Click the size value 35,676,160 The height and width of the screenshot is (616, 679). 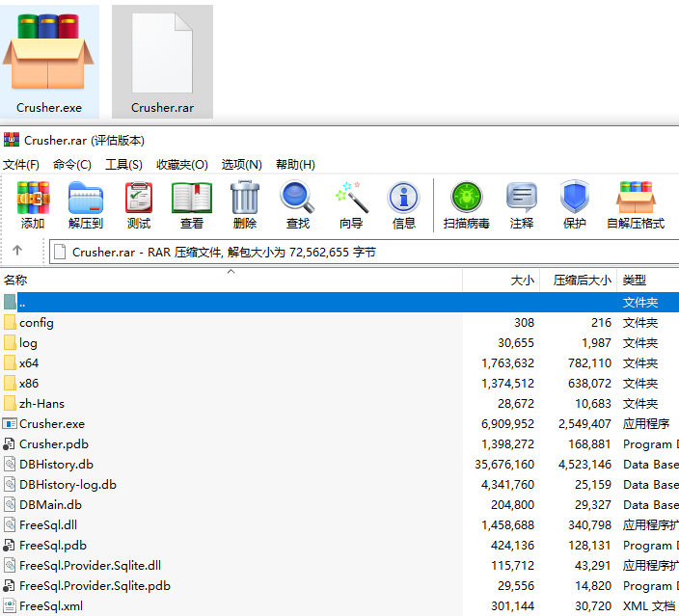(x=504, y=464)
